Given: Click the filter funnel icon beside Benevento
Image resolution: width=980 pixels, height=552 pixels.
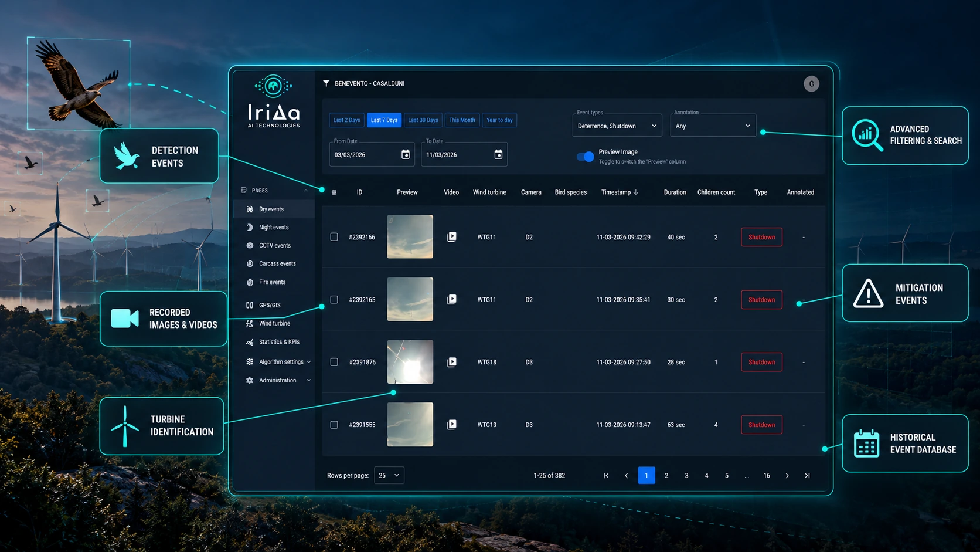Looking at the screenshot, I should [x=326, y=83].
